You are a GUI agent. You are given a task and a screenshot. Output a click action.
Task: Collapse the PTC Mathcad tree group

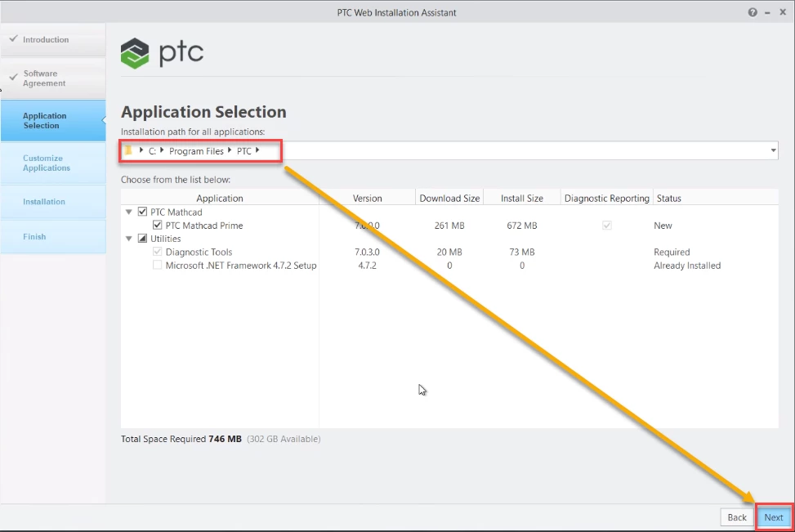tap(129, 212)
